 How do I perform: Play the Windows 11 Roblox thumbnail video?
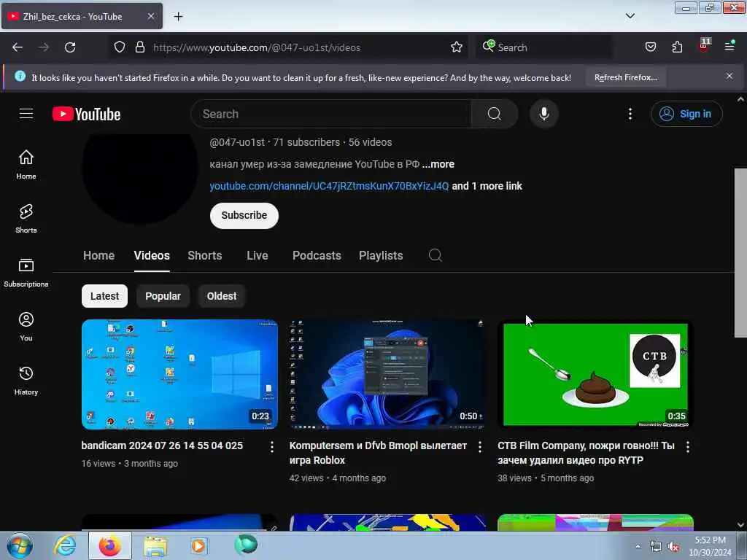[387, 374]
